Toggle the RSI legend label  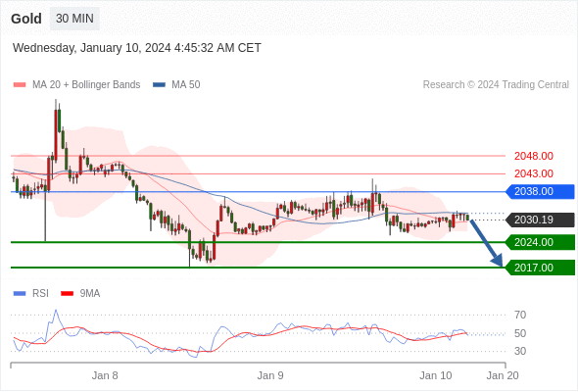click(x=40, y=294)
